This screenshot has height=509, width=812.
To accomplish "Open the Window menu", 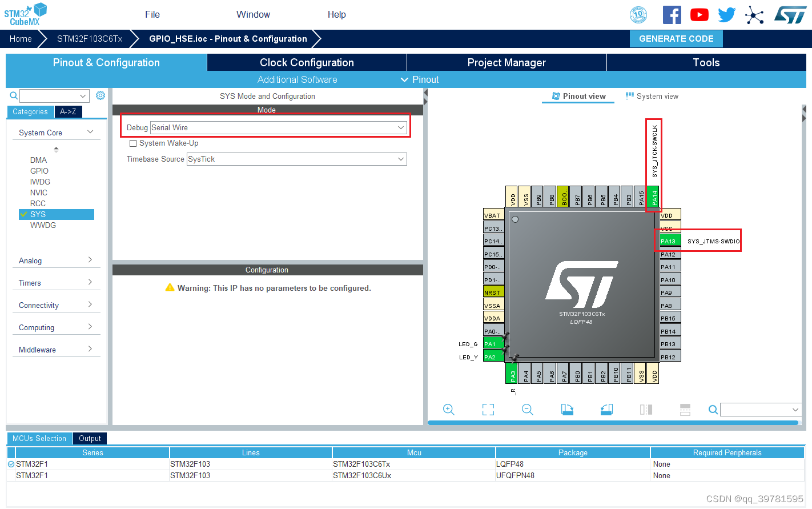I will coord(253,14).
